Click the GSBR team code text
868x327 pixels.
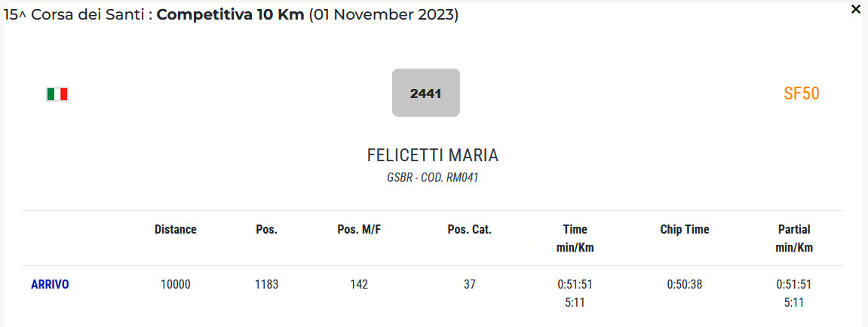point(432,179)
